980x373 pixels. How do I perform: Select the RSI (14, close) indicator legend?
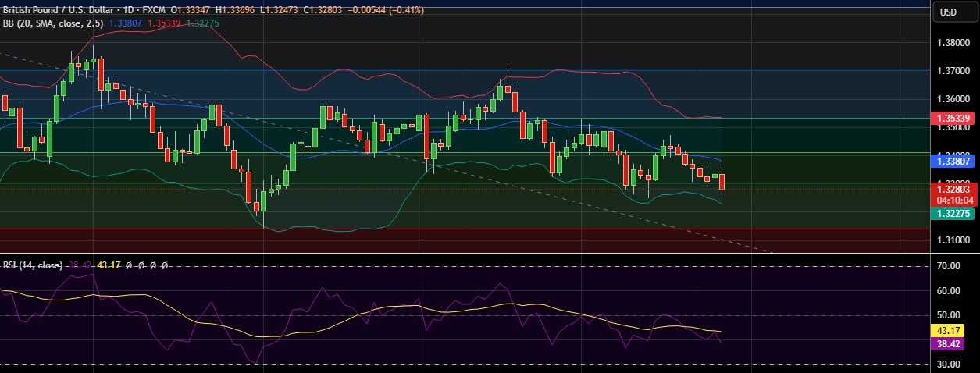(x=32, y=265)
